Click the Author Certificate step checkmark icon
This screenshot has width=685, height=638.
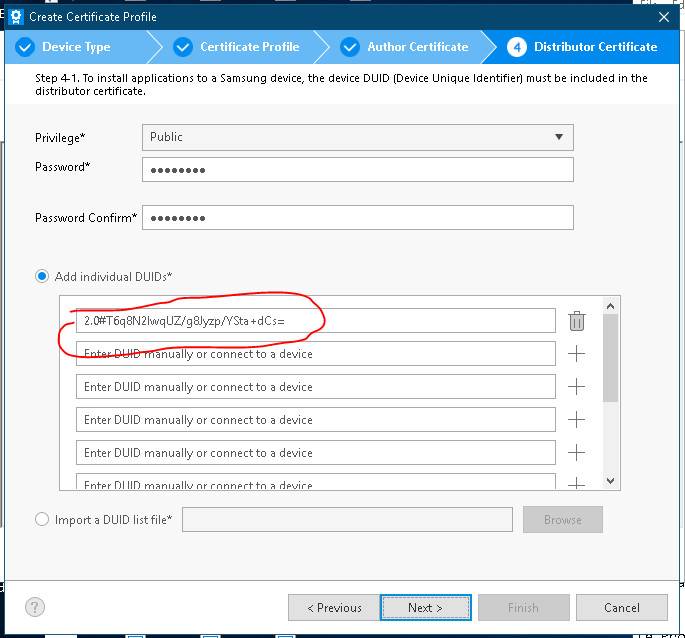coord(350,47)
